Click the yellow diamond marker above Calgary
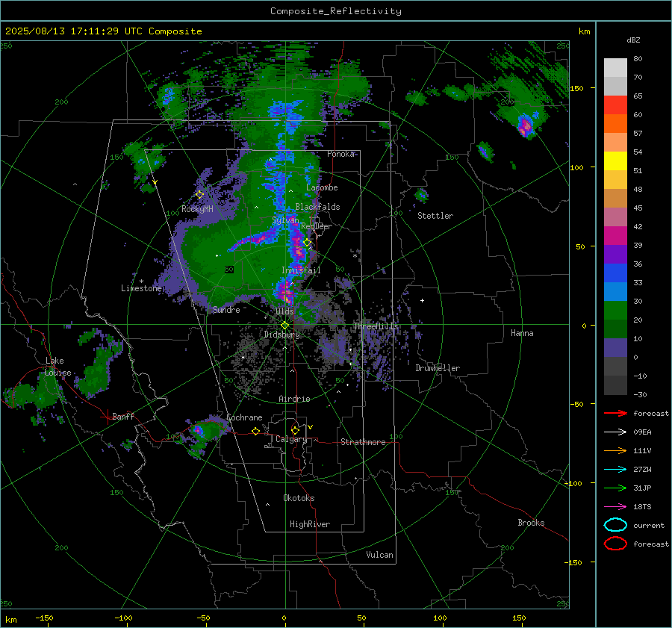The height and width of the screenshot is (628, 672). [295, 430]
